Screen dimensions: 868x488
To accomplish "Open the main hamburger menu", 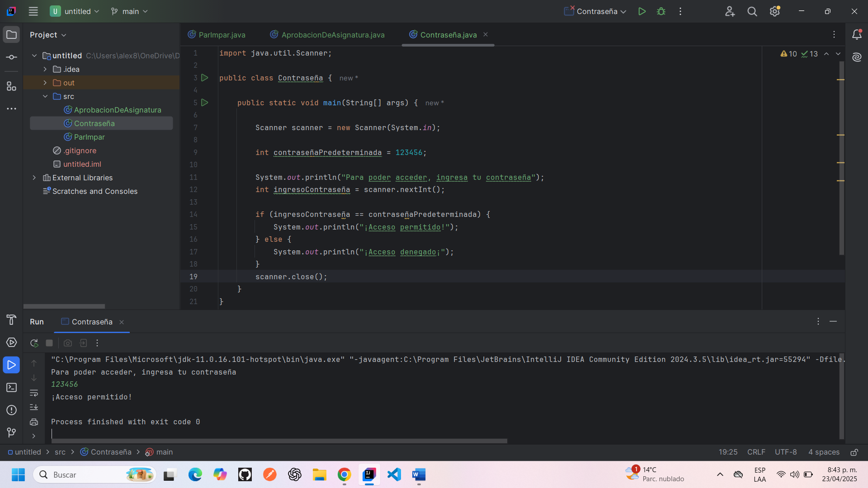I will (33, 11).
